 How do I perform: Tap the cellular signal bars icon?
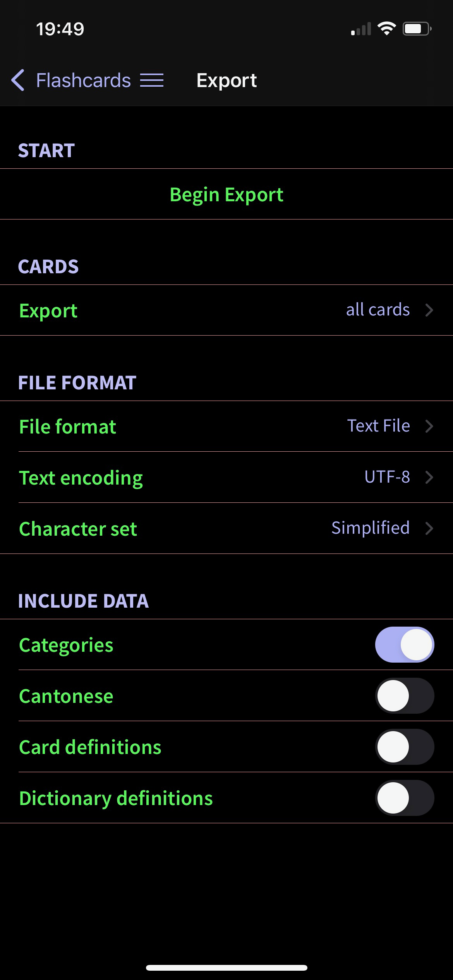pos(361,29)
